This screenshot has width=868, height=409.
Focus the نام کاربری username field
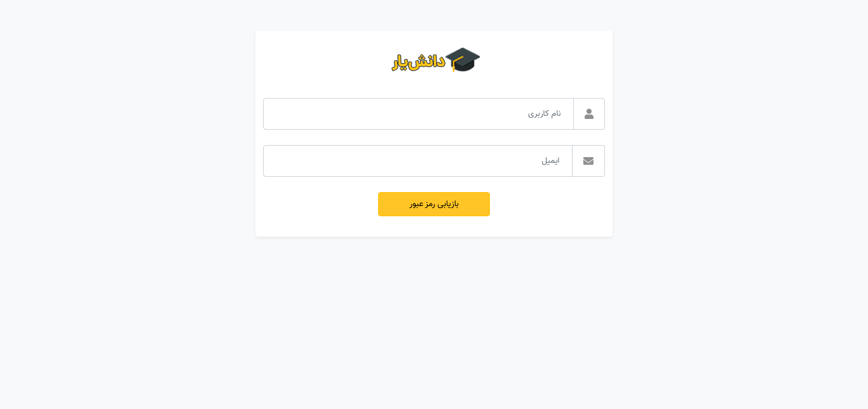(x=418, y=114)
